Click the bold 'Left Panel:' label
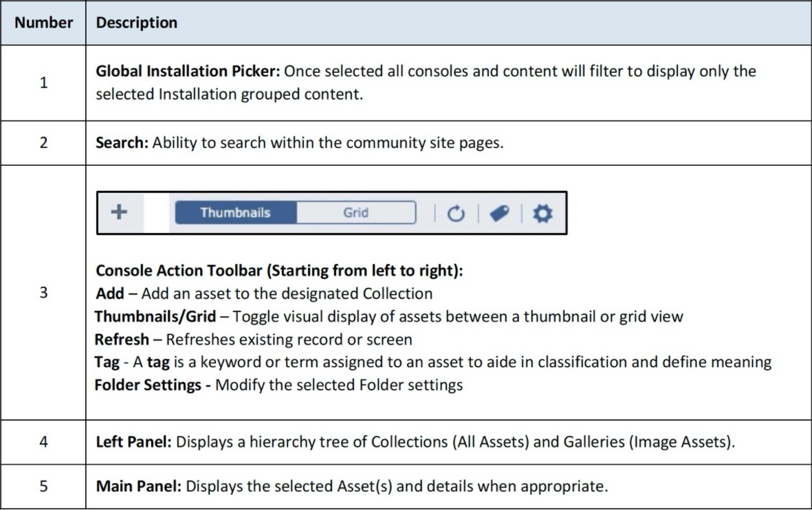The height and width of the screenshot is (510, 812). [133, 442]
